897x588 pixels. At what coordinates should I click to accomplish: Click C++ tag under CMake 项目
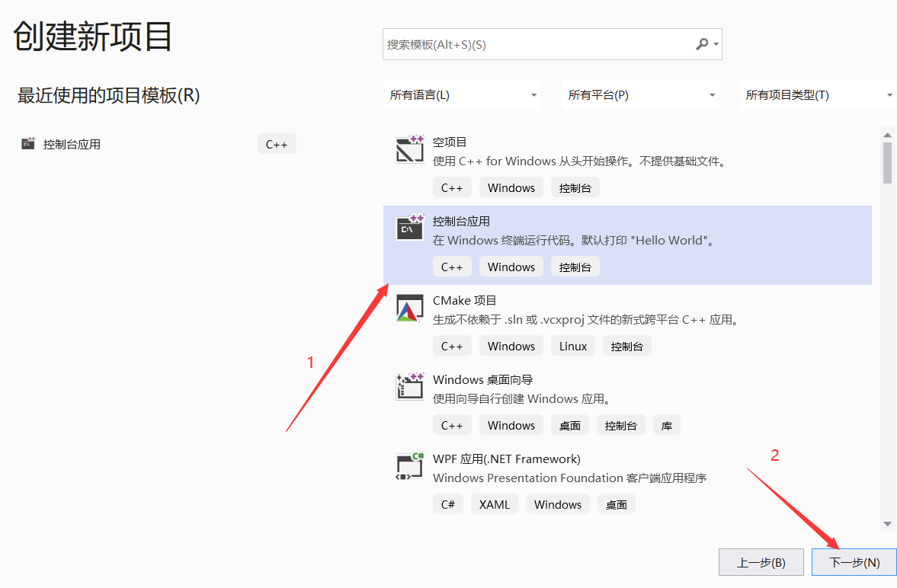[452, 346]
